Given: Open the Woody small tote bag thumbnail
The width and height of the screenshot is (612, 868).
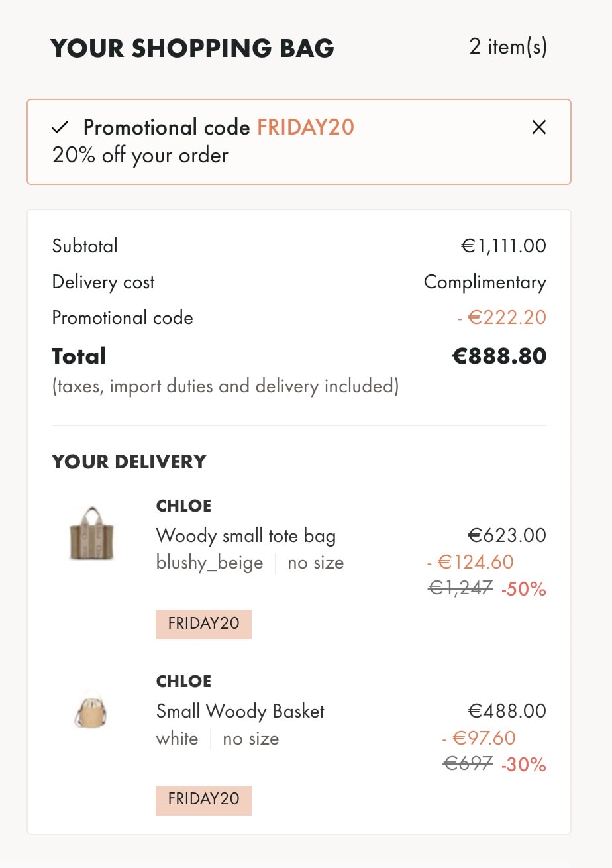Looking at the screenshot, I should coord(92,534).
